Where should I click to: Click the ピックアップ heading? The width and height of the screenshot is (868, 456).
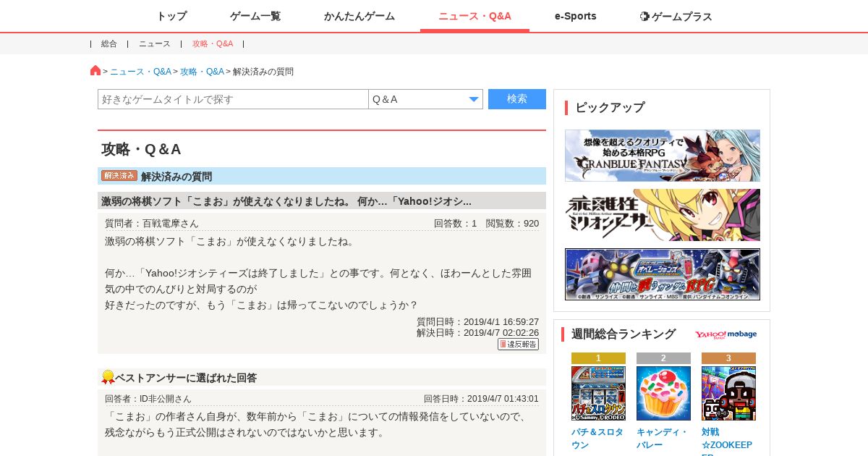(610, 108)
